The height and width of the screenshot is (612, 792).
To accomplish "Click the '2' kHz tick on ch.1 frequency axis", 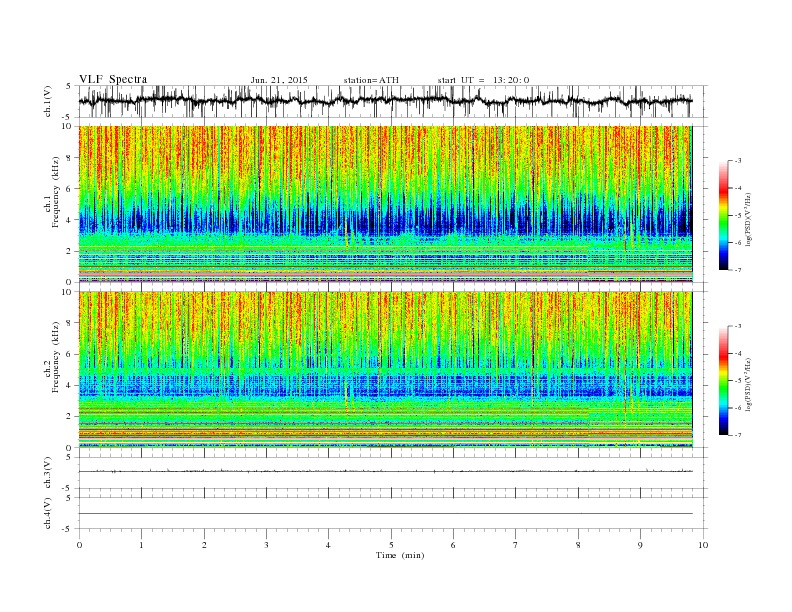I will (70, 251).
